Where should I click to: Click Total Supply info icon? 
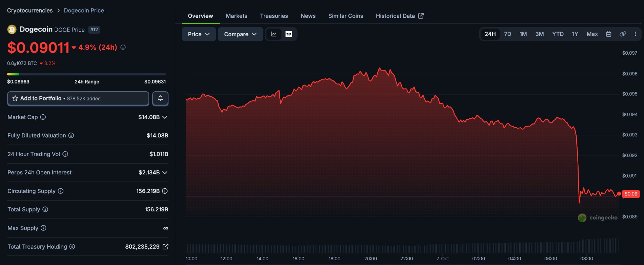click(x=45, y=209)
